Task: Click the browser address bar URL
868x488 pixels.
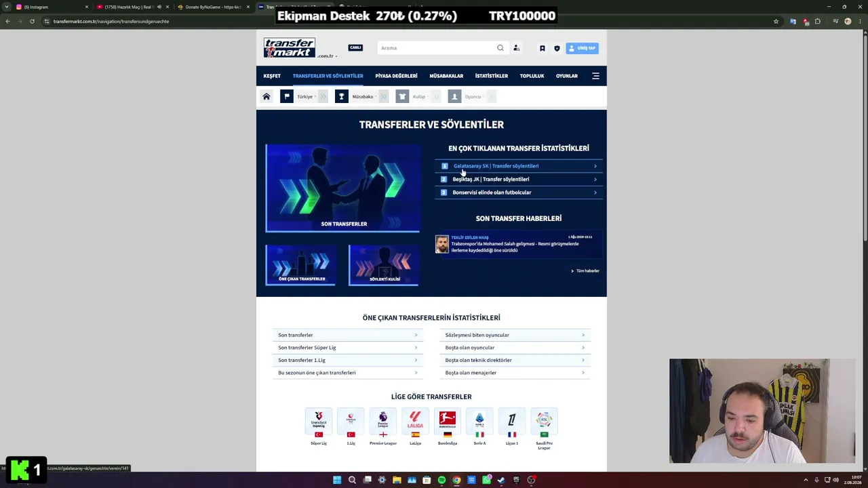Action: (111, 21)
